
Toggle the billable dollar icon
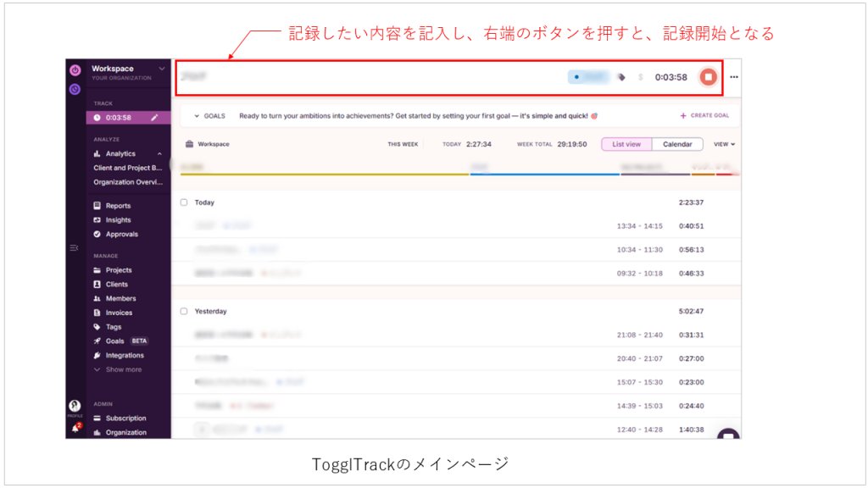click(x=641, y=77)
